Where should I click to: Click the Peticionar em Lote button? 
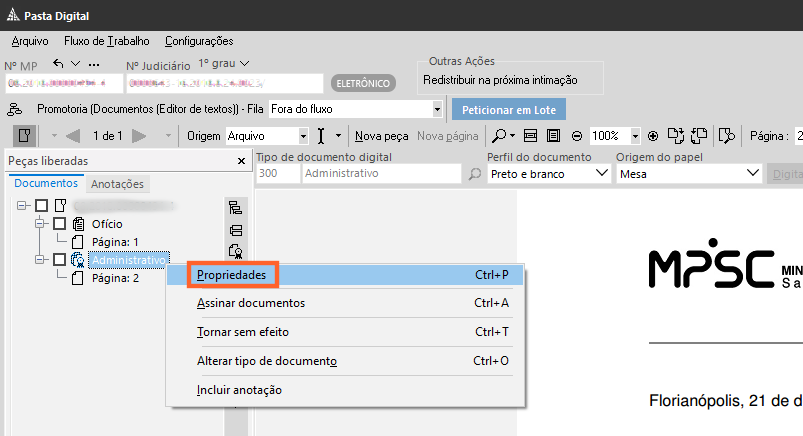coord(509,109)
